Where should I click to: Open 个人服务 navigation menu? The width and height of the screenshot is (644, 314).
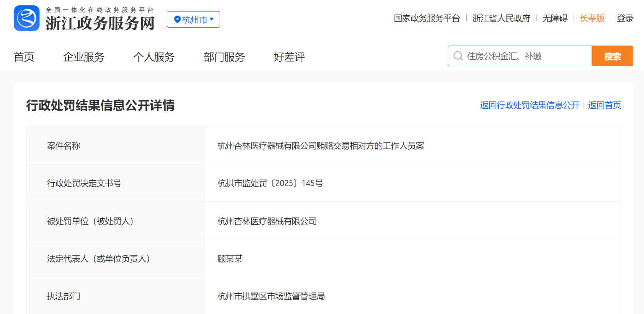tap(154, 57)
